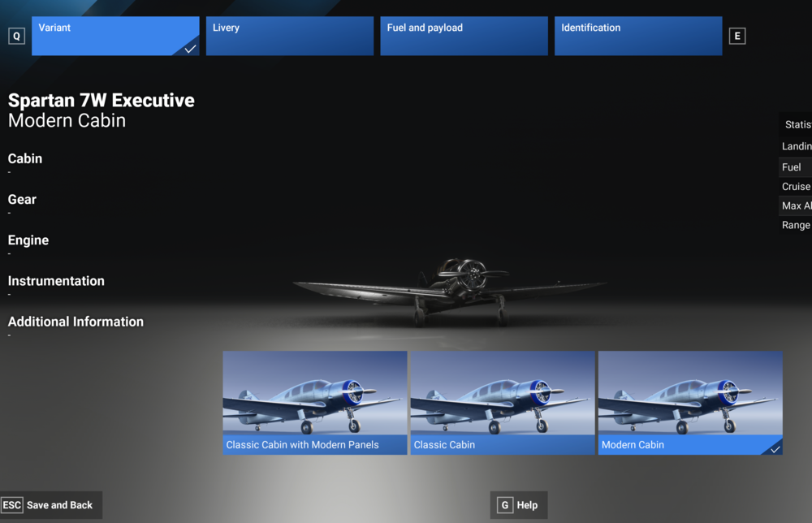Expand the Instrumentation section
Image resolution: width=812 pixels, height=523 pixels.
(56, 281)
